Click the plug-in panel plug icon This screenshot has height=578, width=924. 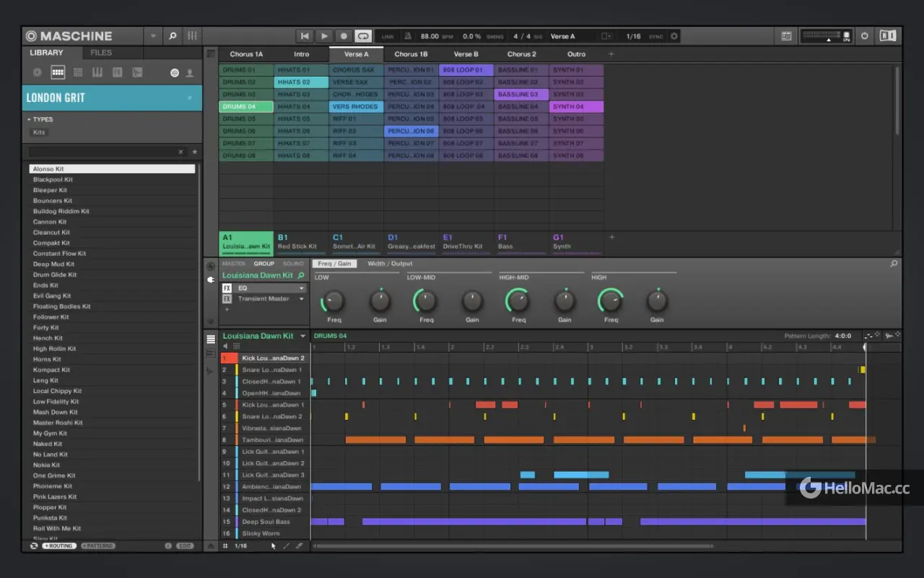[211, 279]
